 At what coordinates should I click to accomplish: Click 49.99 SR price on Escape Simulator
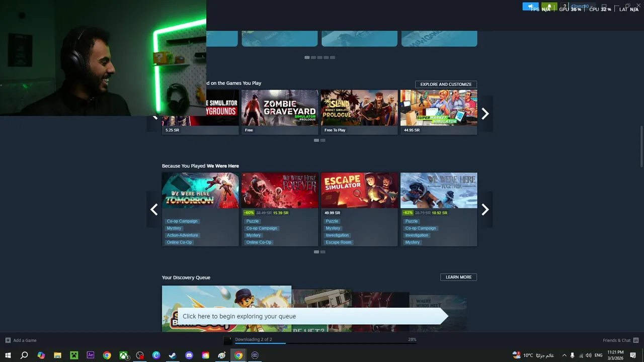click(333, 213)
